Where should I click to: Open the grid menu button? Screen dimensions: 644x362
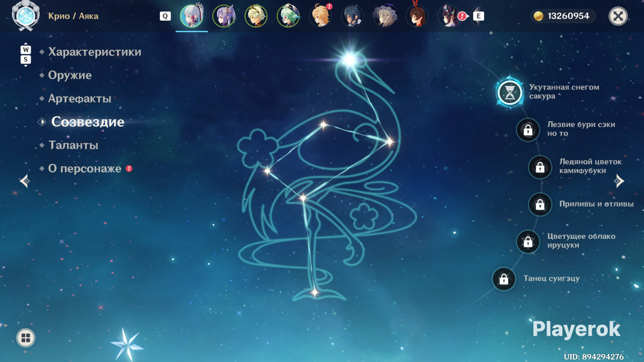pos(26,338)
